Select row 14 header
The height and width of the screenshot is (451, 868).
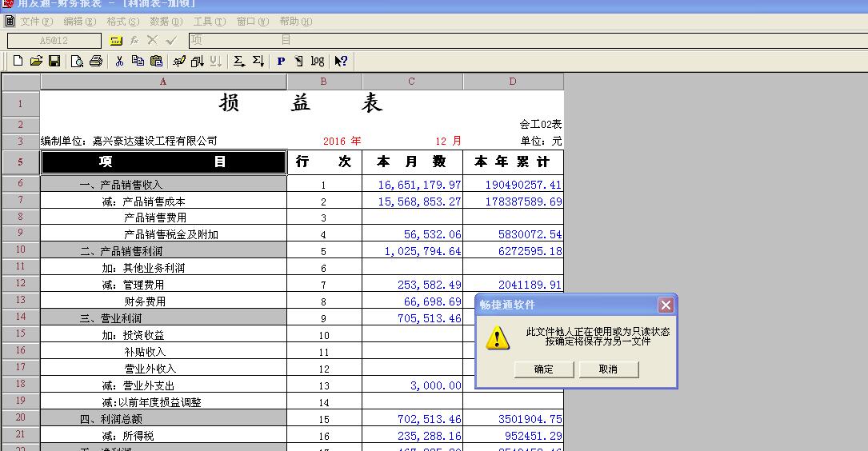(21, 317)
